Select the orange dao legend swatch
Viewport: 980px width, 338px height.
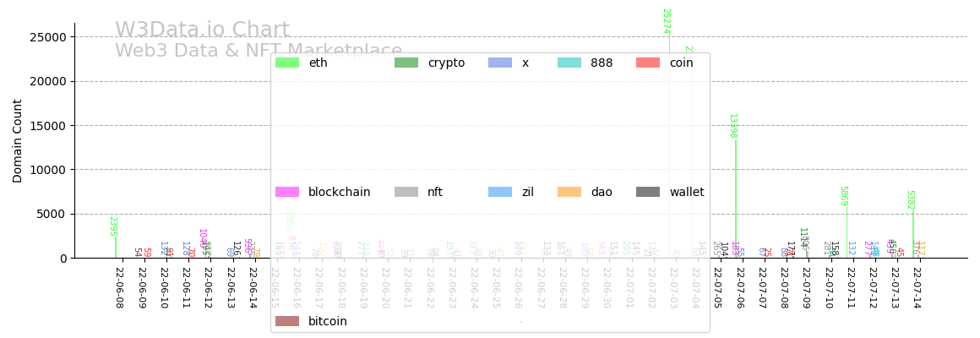(569, 192)
